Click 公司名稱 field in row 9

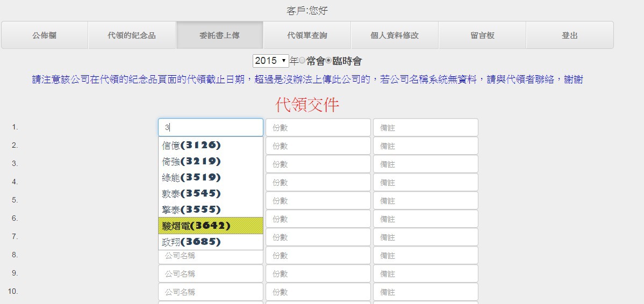[x=211, y=273]
